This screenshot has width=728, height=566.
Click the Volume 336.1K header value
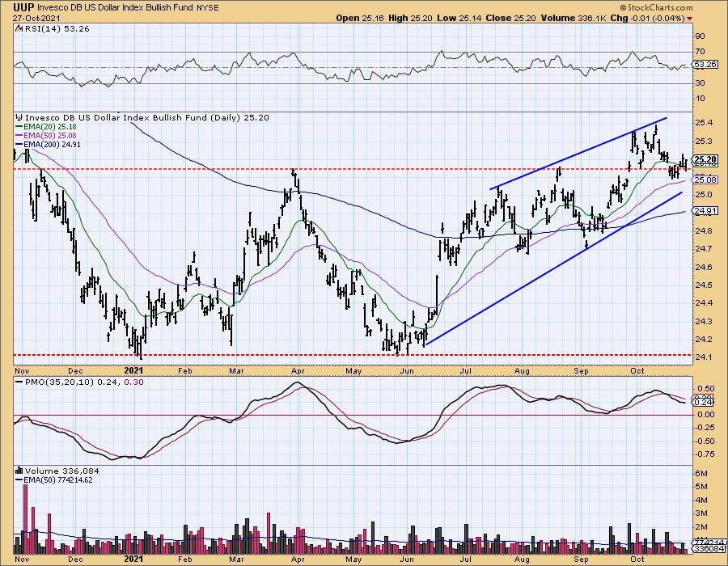click(573, 18)
